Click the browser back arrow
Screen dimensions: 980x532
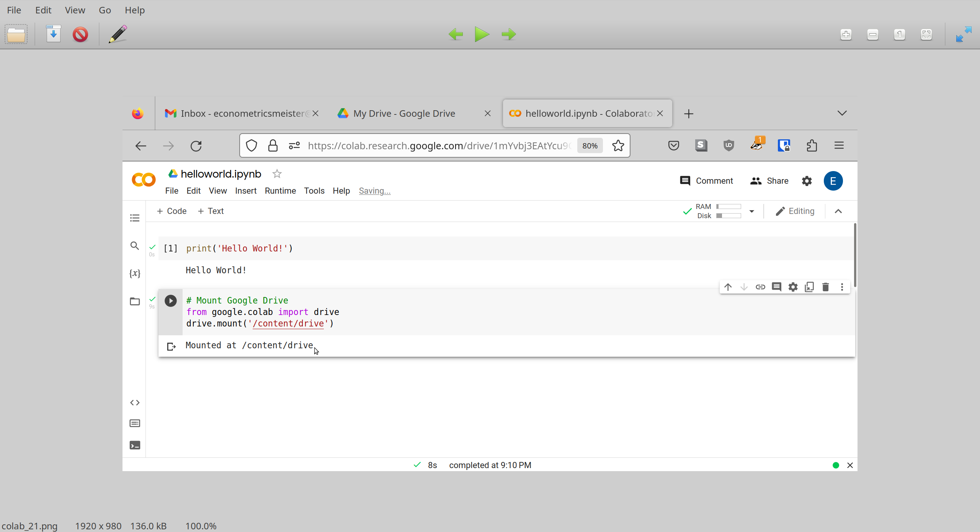point(141,146)
